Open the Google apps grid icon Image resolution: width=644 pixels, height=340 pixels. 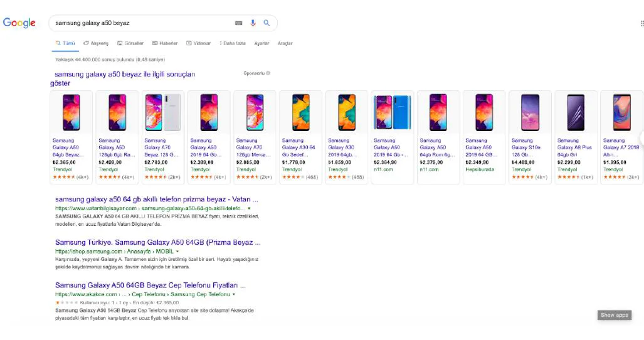pos(642,23)
